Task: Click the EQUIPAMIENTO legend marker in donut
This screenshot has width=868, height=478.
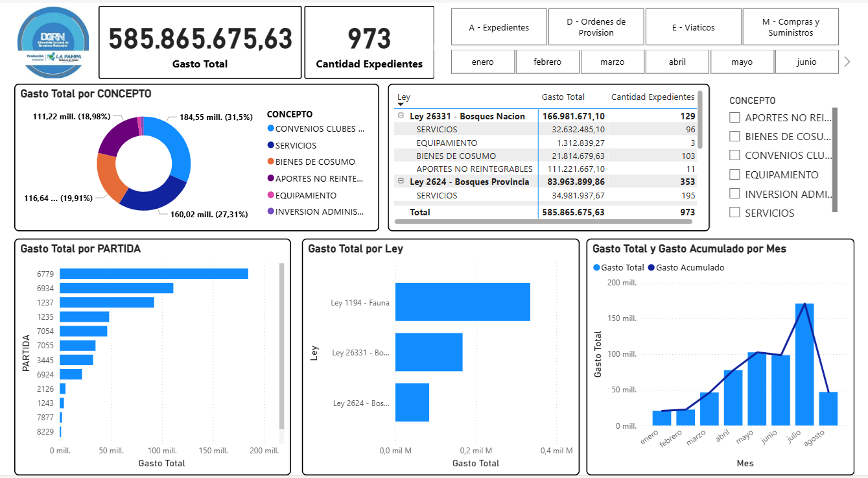Action: (x=270, y=195)
